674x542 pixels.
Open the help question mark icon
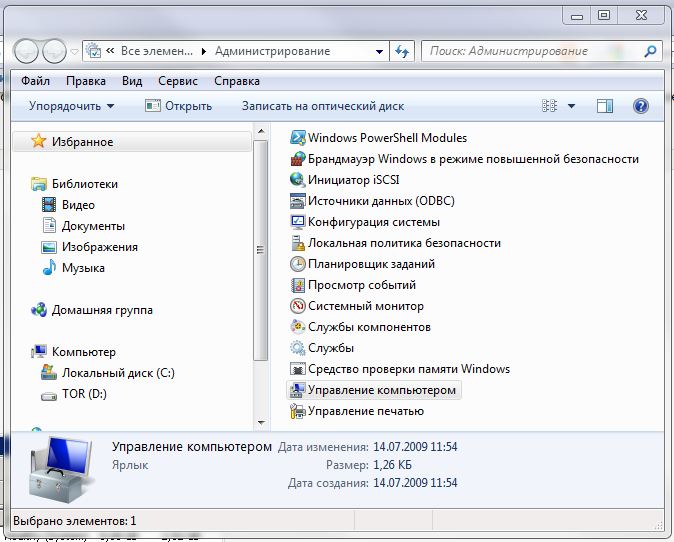[641, 106]
